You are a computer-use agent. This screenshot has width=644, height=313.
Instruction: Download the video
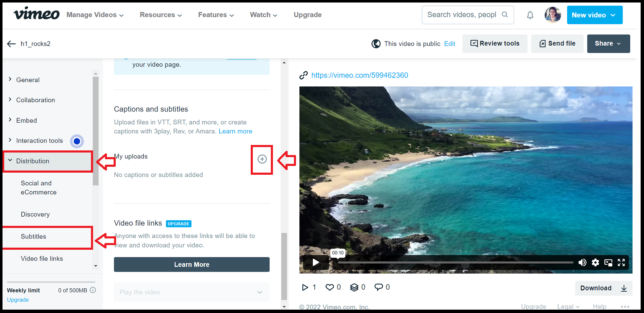coord(604,288)
